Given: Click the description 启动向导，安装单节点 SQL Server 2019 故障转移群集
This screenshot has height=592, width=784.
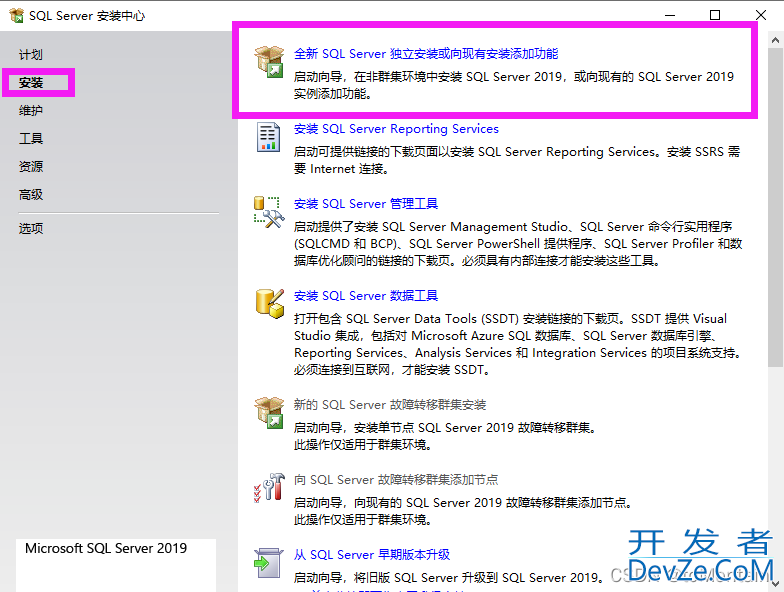Looking at the screenshot, I should pyautogui.click(x=444, y=428).
